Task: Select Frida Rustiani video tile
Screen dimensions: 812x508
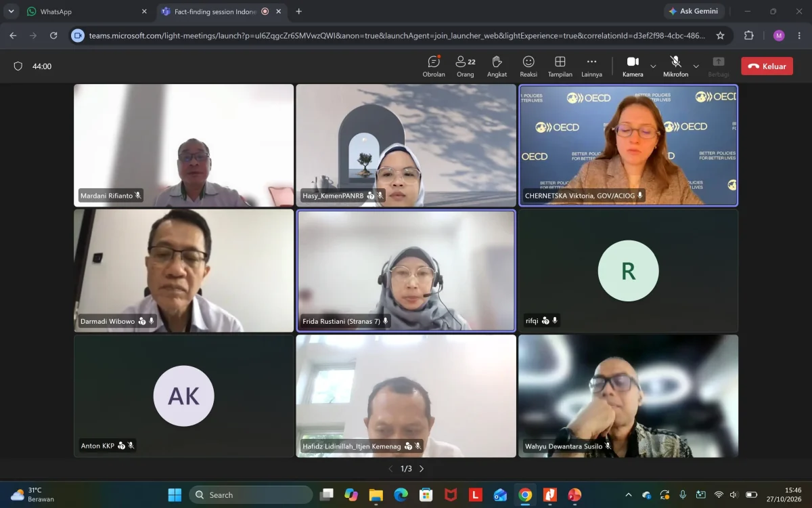Action: pyautogui.click(x=406, y=270)
